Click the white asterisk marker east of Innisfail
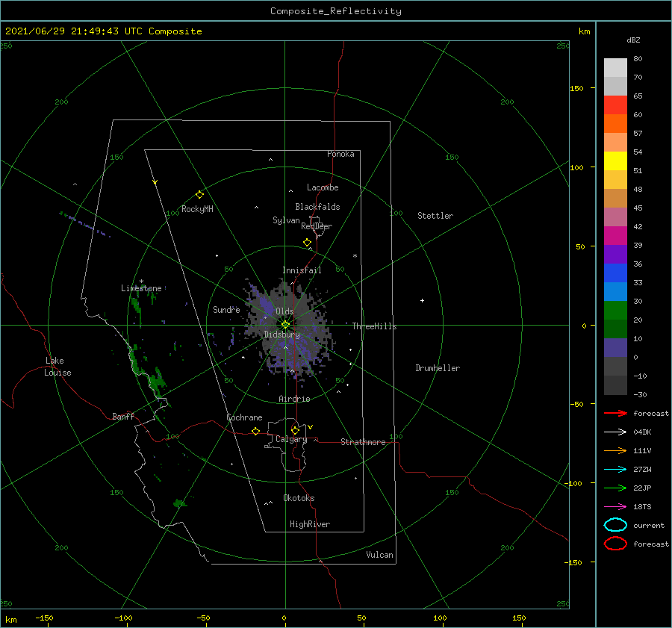672x628 pixels. (355, 256)
